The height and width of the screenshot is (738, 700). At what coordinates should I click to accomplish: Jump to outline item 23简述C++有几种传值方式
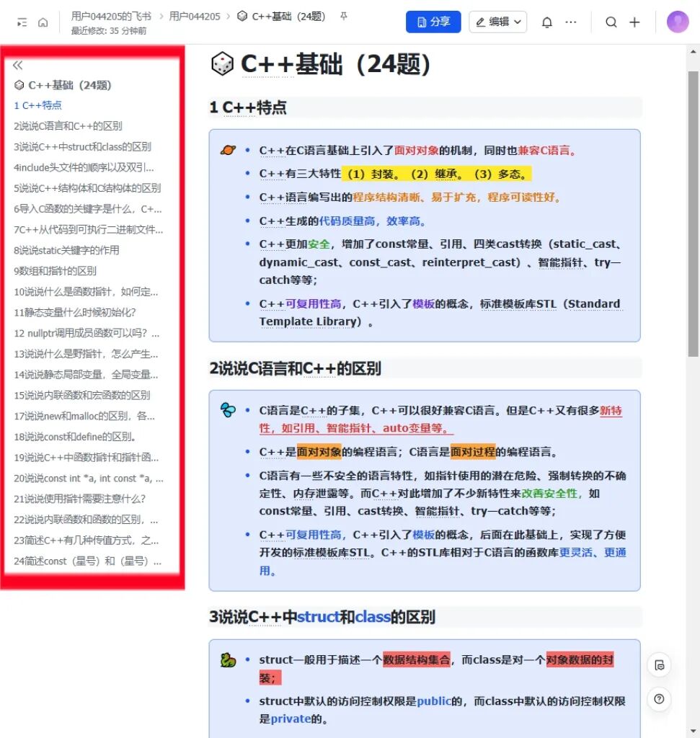86,541
